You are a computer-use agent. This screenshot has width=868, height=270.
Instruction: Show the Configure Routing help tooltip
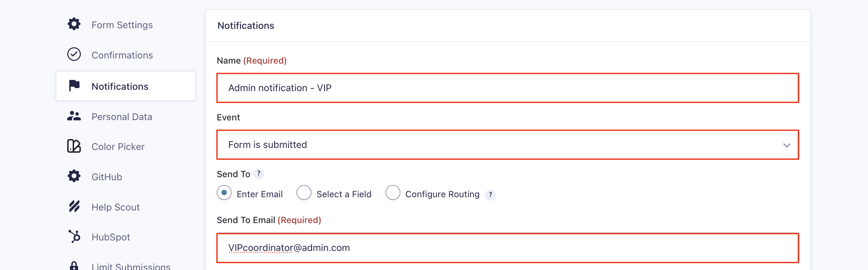pyautogui.click(x=490, y=195)
